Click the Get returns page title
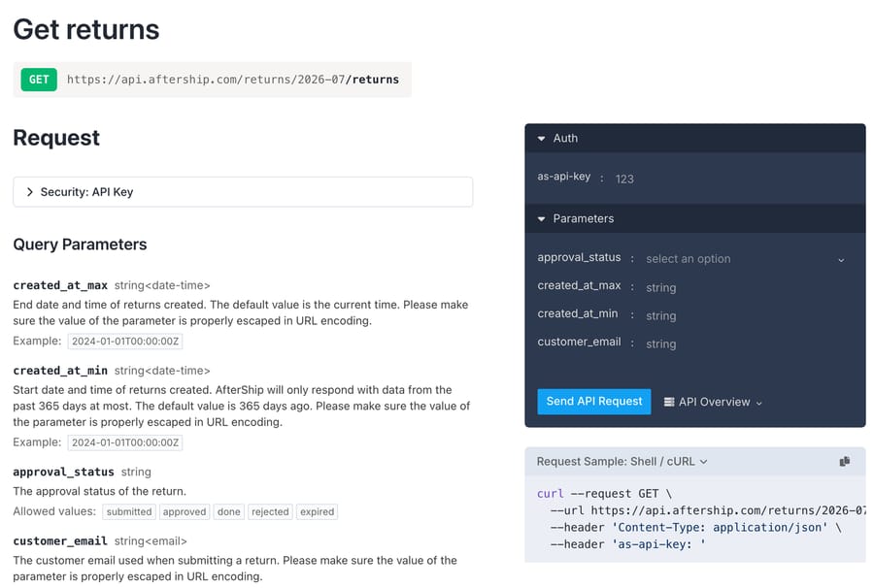Screen dimensions: 874x588 tap(86, 29)
